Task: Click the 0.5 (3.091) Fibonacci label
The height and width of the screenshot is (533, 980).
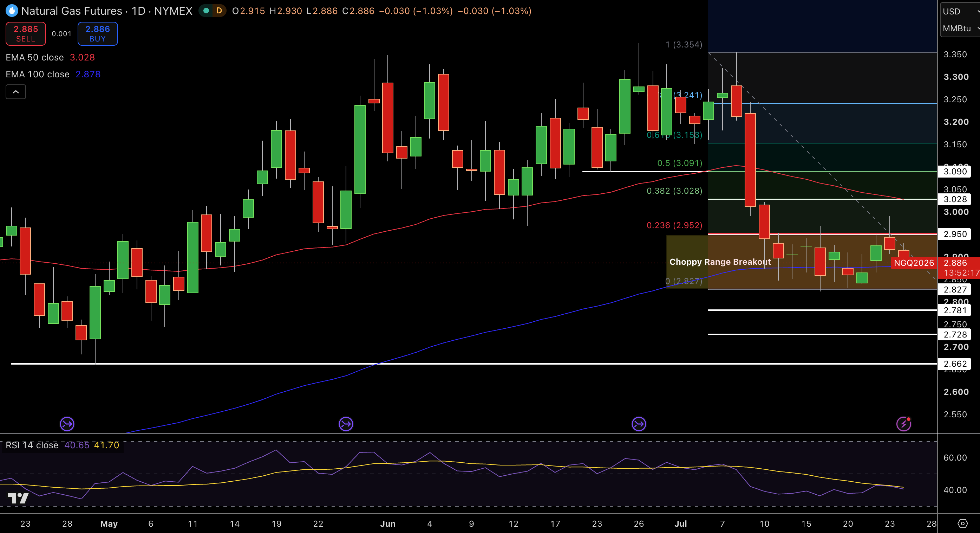Action: click(679, 163)
